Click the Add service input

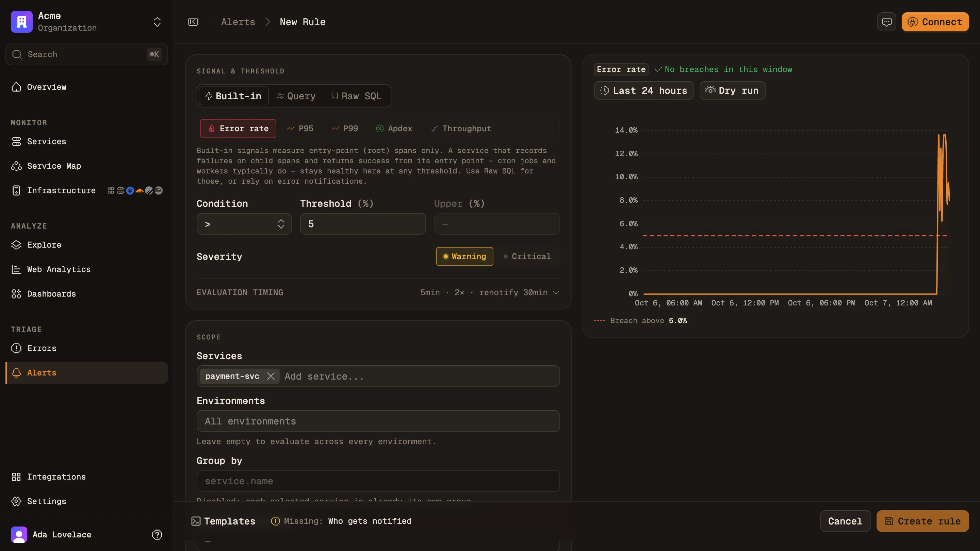point(420,377)
